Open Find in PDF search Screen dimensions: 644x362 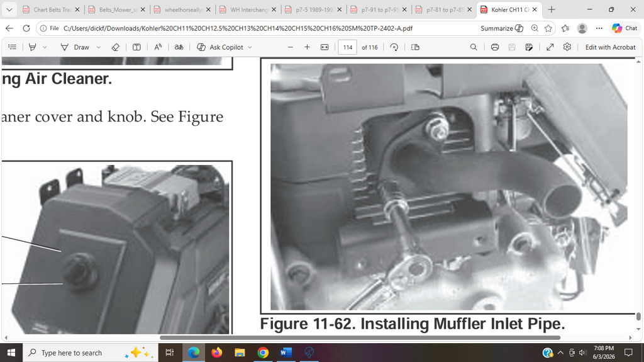[474, 47]
